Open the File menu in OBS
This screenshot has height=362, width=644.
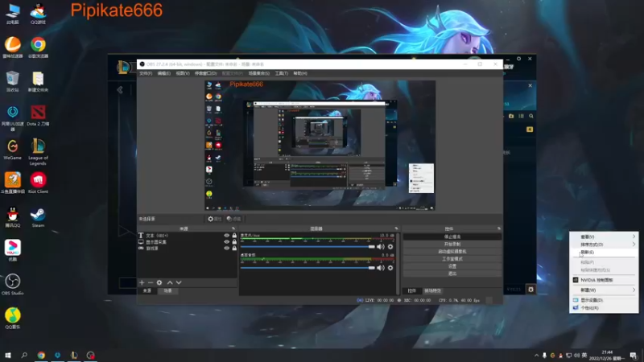tap(146, 73)
